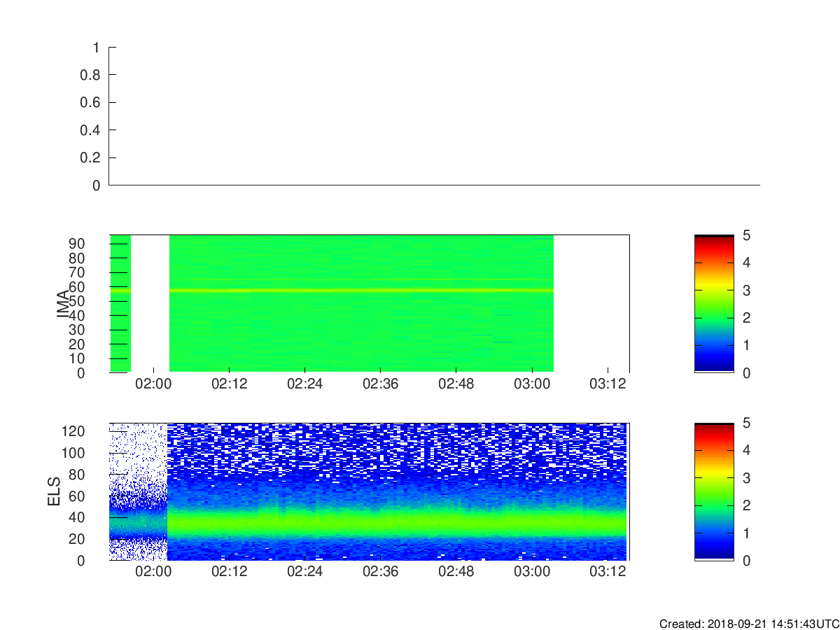Click the sparse noisy early segment of the ELS spectrogram

point(139,491)
